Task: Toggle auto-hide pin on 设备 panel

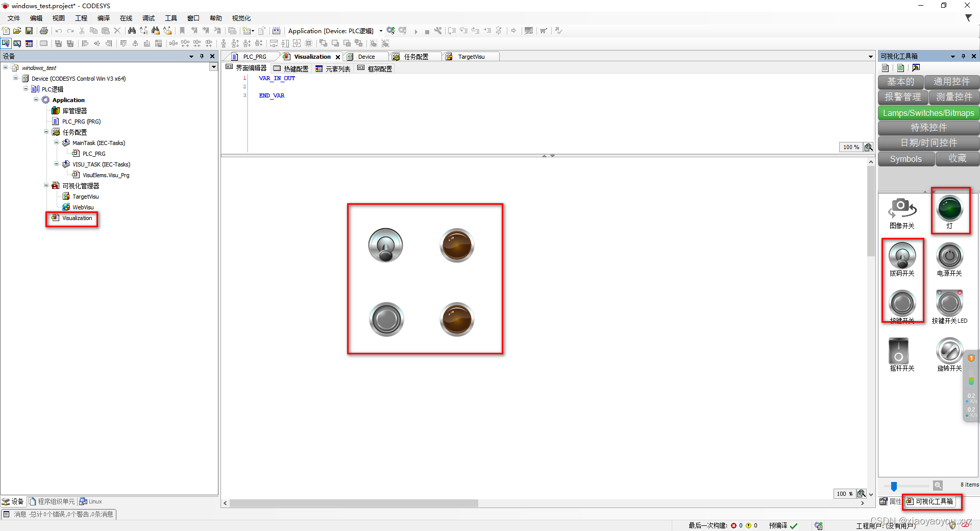Action: 202,56
